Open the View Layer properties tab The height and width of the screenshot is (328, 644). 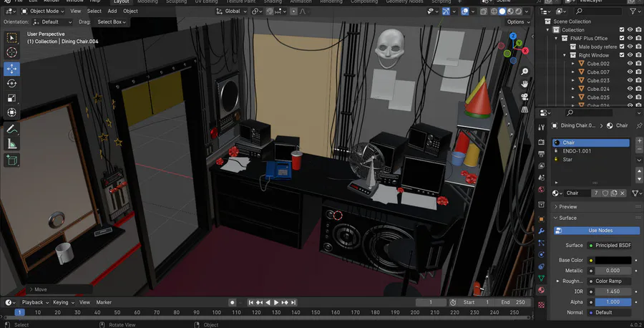point(542,165)
